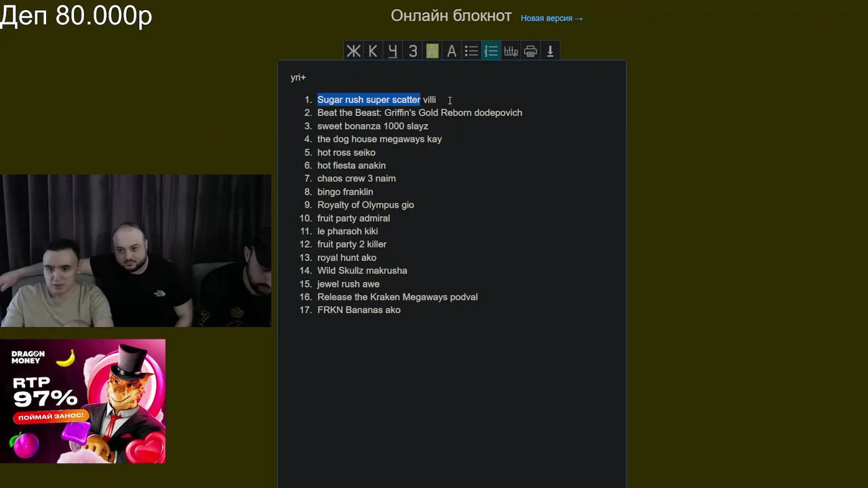Toggle italic formatting (К button)
868x488 pixels.
pyautogui.click(x=373, y=51)
